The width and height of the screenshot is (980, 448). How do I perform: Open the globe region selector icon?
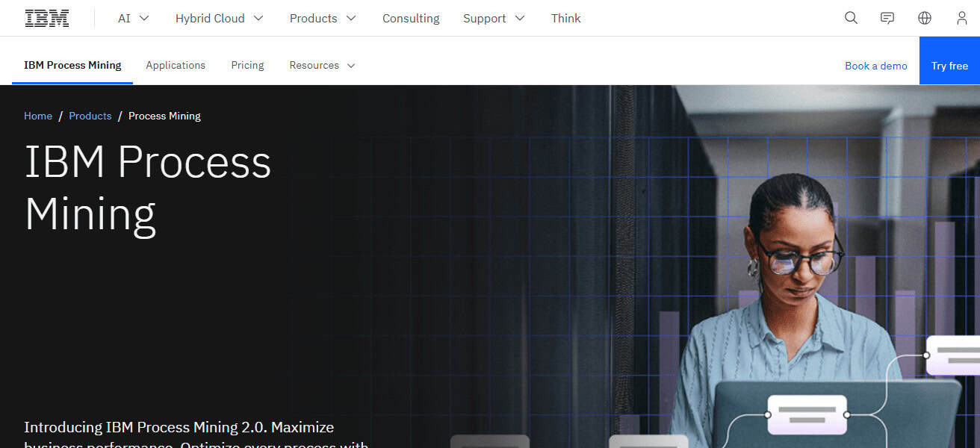click(x=925, y=18)
